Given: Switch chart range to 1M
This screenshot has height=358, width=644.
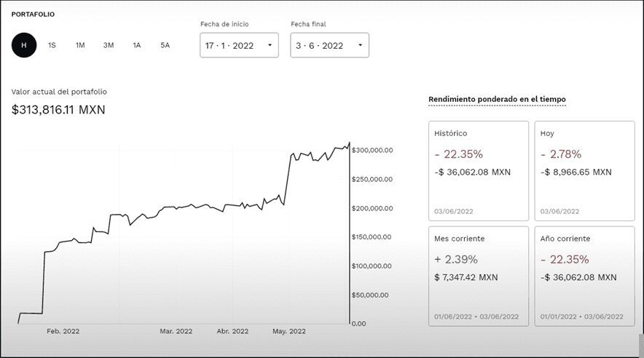Looking at the screenshot, I should (x=80, y=45).
